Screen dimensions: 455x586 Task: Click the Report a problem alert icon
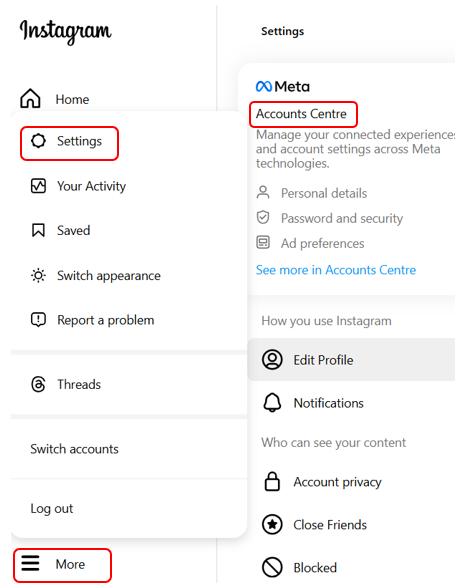tap(38, 320)
